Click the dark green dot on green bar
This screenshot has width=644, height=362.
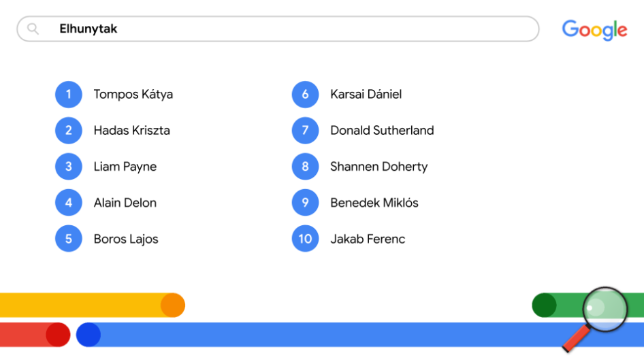pyautogui.click(x=544, y=305)
